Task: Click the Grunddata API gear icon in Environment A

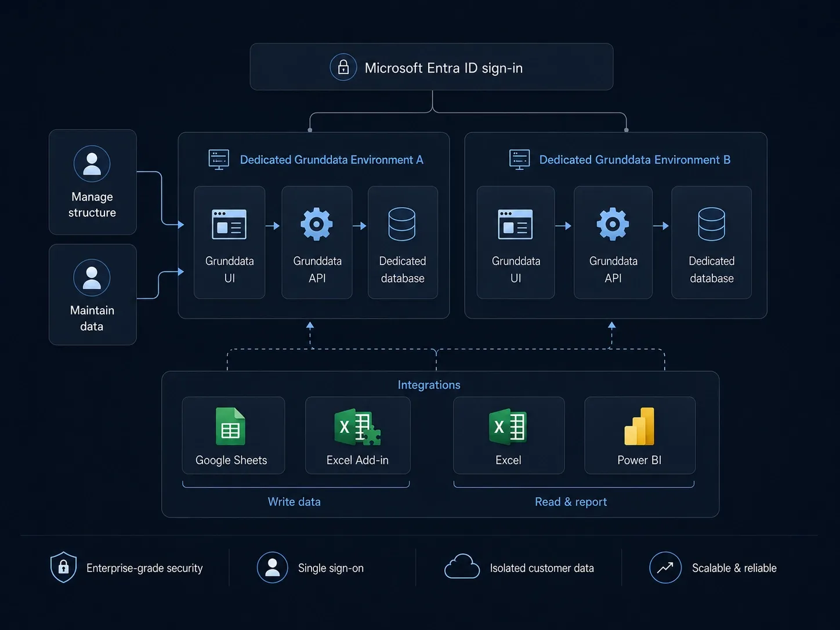Action: pyautogui.click(x=317, y=224)
